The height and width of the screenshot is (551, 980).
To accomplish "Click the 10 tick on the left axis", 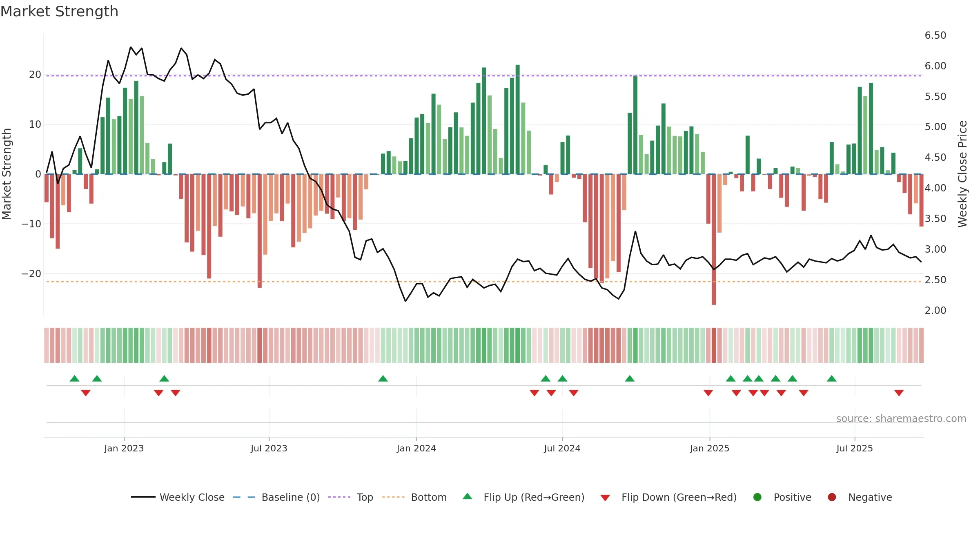I will (x=35, y=124).
